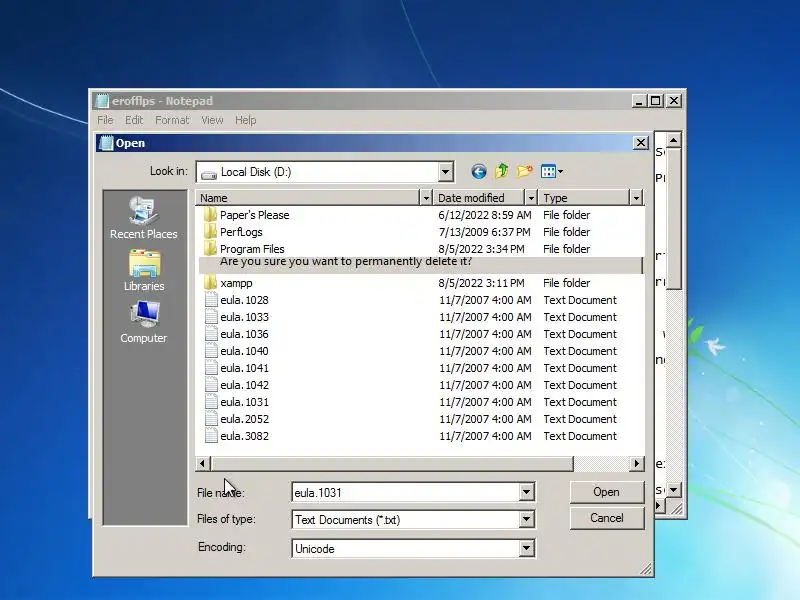The width and height of the screenshot is (800, 600).
Task: Close the Open dialog
Action: pyautogui.click(x=641, y=143)
